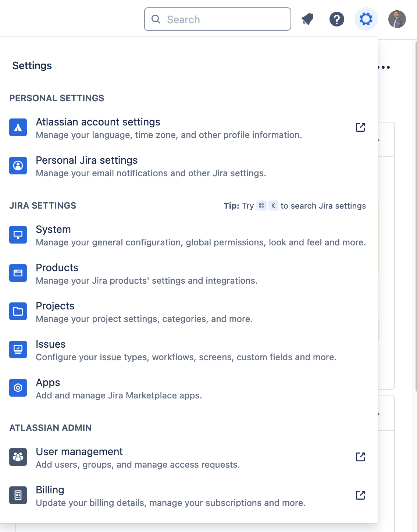
Task: Open the overflow menu with three dots
Action: coord(384,67)
